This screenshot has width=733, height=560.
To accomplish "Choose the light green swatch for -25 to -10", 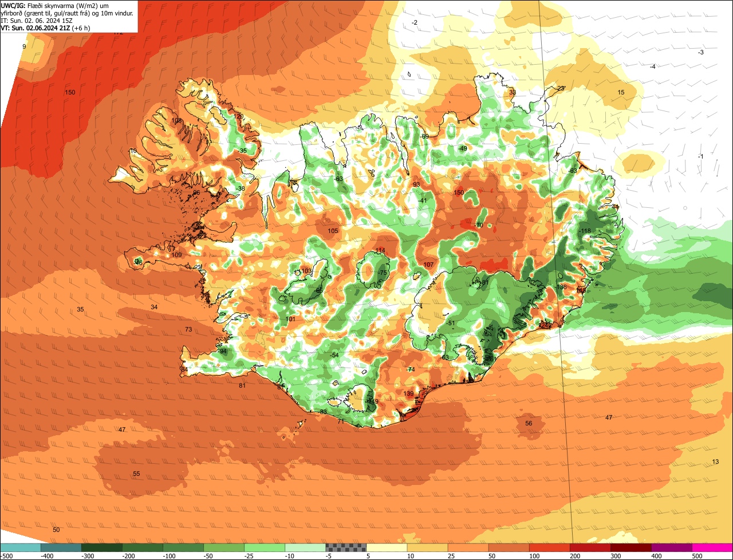I will click(265, 547).
